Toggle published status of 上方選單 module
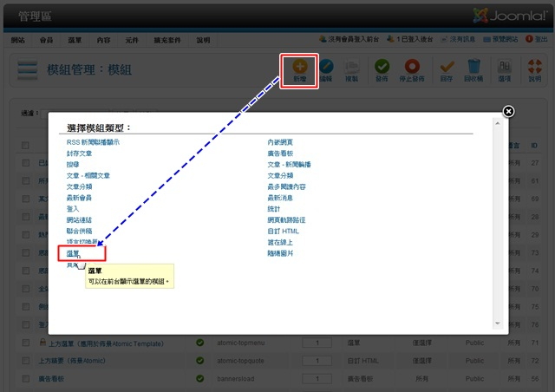The image size is (555, 392). (x=200, y=343)
